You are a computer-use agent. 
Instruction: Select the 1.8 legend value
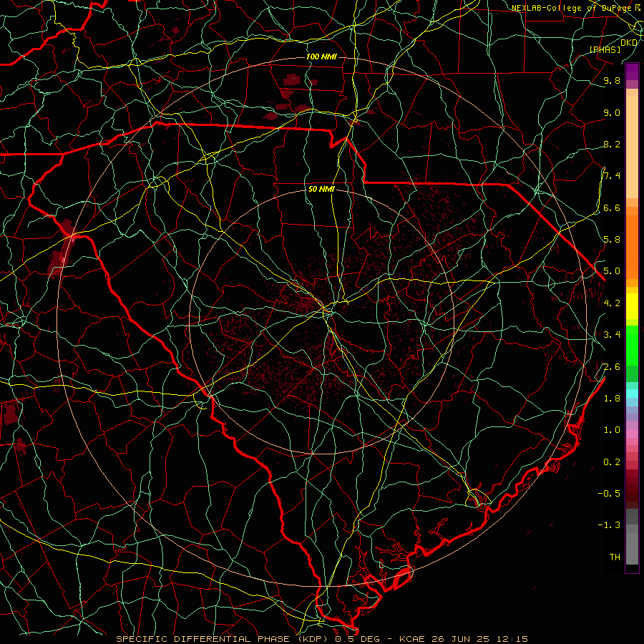612,399
